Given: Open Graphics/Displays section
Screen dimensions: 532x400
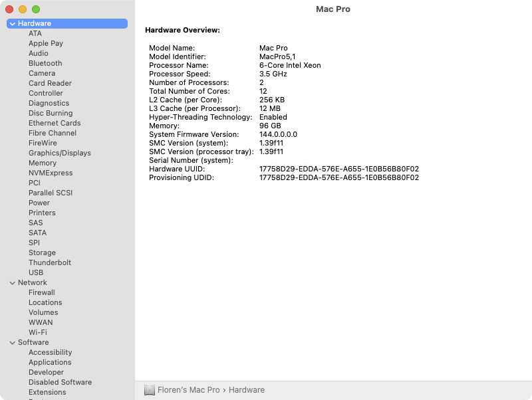Looking at the screenshot, I should point(60,153).
